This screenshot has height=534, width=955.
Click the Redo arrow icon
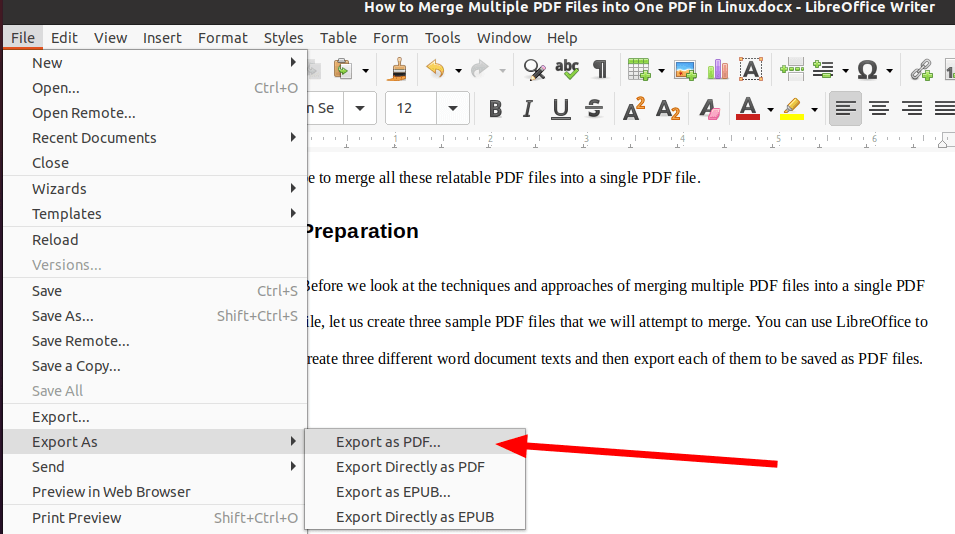[480, 69]
